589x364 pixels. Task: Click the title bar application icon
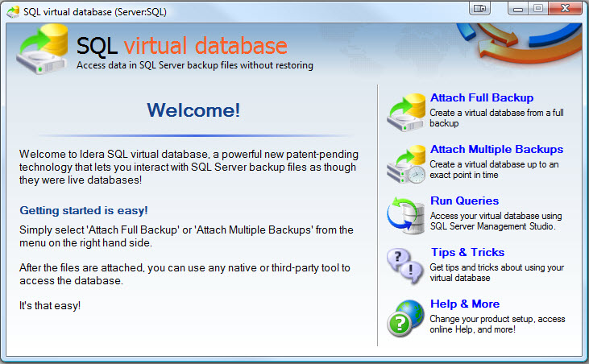coord(13,11)
